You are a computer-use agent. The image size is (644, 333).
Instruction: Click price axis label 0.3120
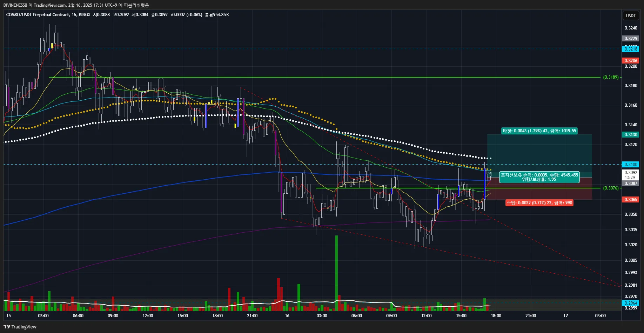click(x=631, y=145)
